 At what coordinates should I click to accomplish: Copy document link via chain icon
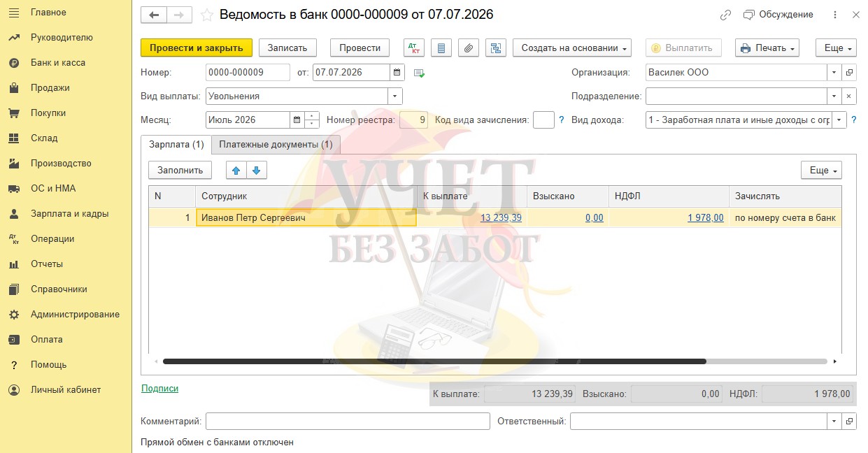click(725, 15)
